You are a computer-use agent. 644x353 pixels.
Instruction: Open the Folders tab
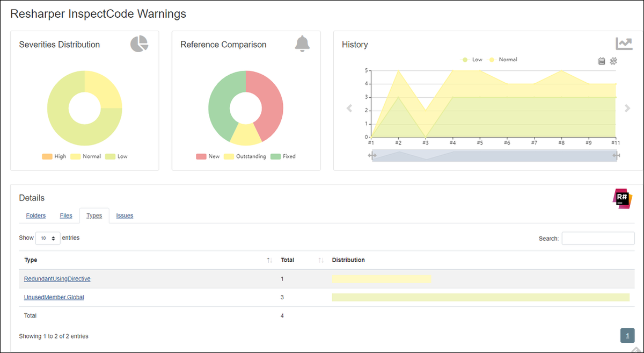point(36,215)
